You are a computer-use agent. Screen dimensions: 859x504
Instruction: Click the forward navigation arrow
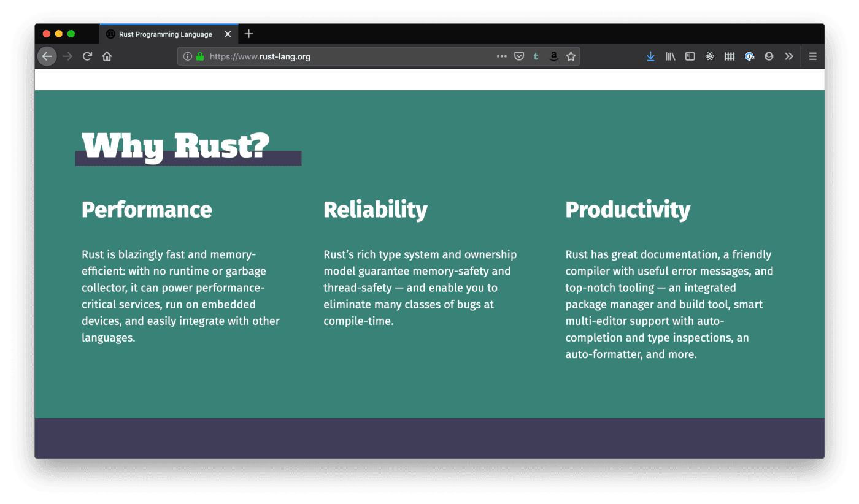click(x=67, y=56)
